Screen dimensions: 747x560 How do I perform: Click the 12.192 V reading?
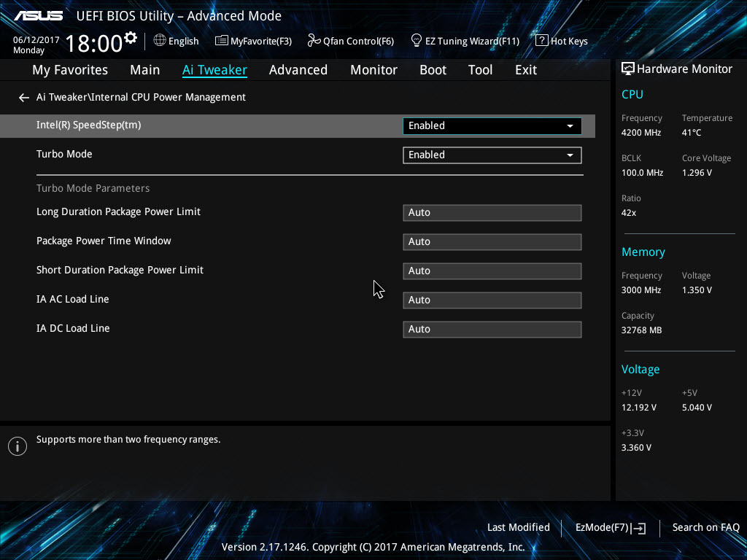pyautogui.click(x=639, y=408)
